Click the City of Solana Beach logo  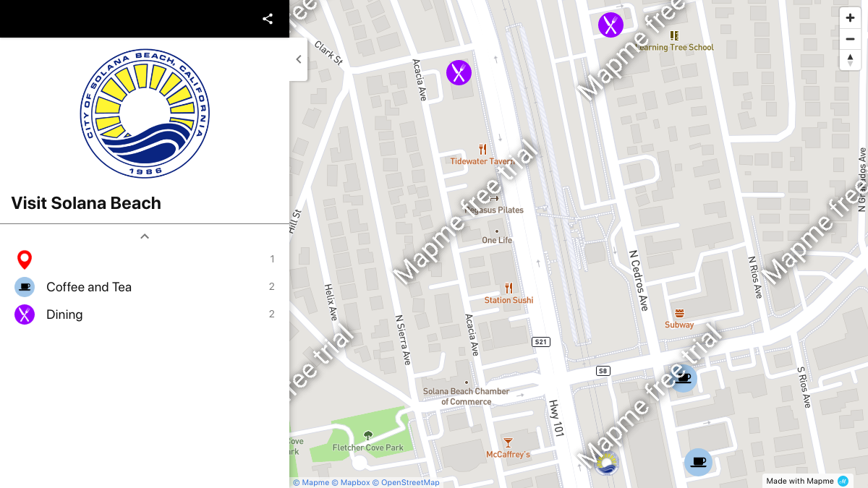[145, 114]
